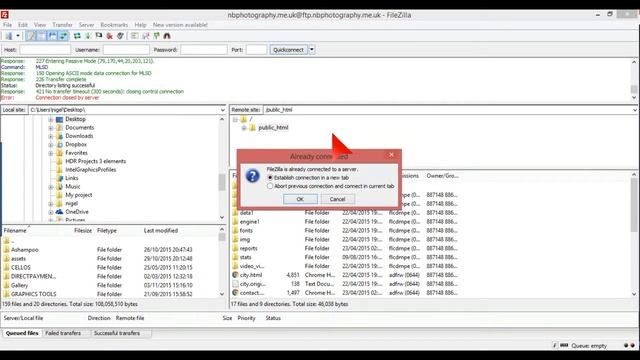The image size is (640, 360).
Task: Toggle remote directory tree icon
Action: (52, 36)
